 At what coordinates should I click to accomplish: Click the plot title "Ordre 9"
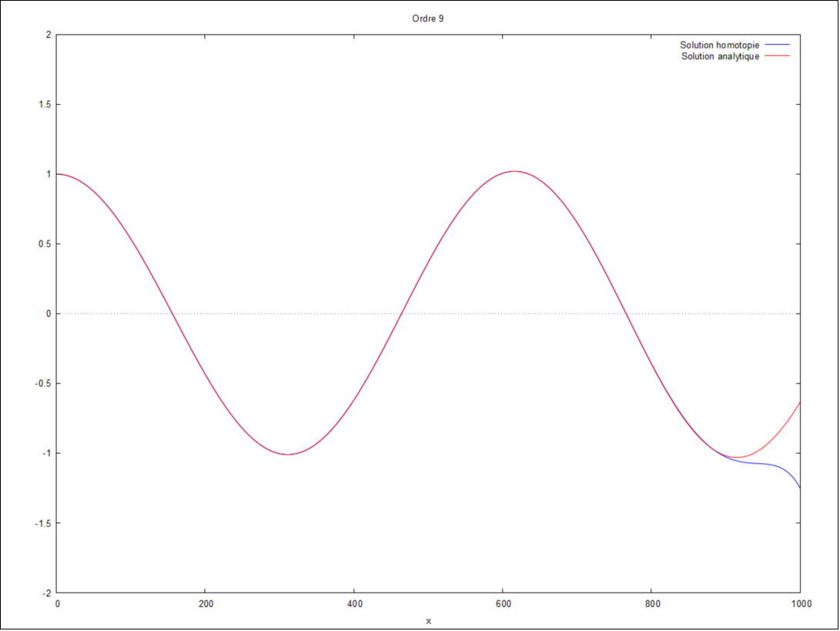(427, 18)
